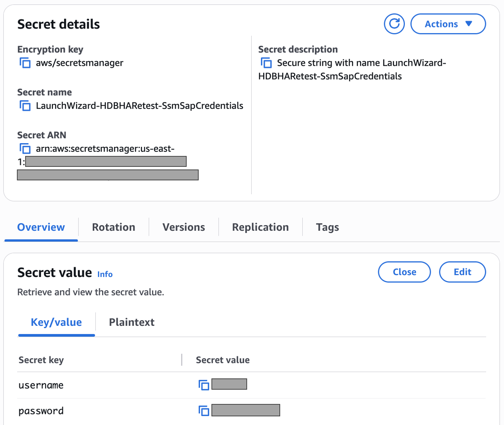The height and width of the screenshot is (425, 504).
Task: Open the Info link beside Secret value
Action: point(105,274)
